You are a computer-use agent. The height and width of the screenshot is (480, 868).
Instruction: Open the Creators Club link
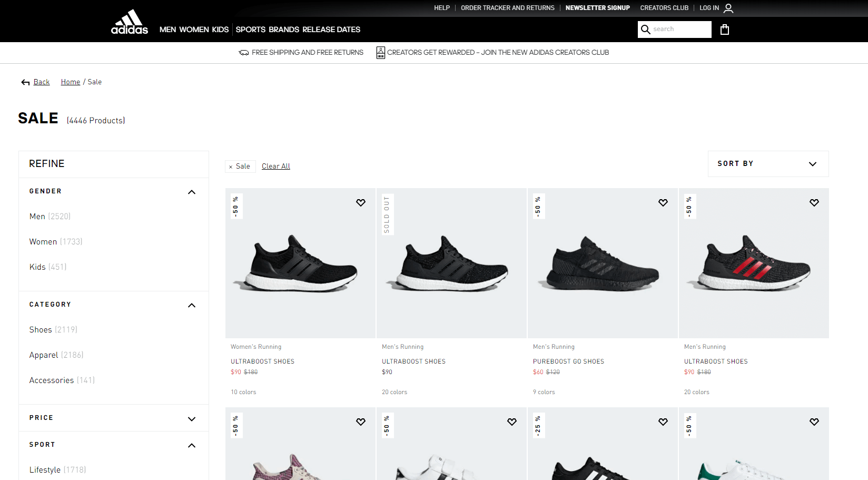pyautogui.click(x=664, y=8)
